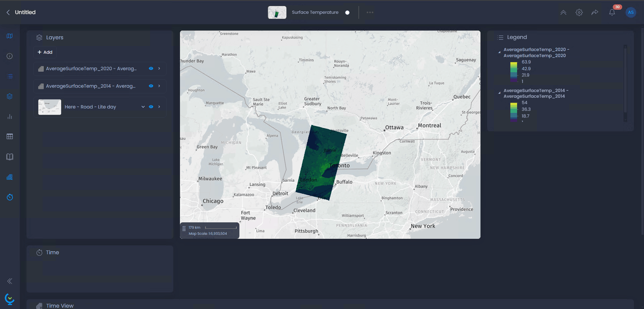Expand AverageSurfaceTemp_2020 layer options chevron
The image size is (644, 309).
159,69
